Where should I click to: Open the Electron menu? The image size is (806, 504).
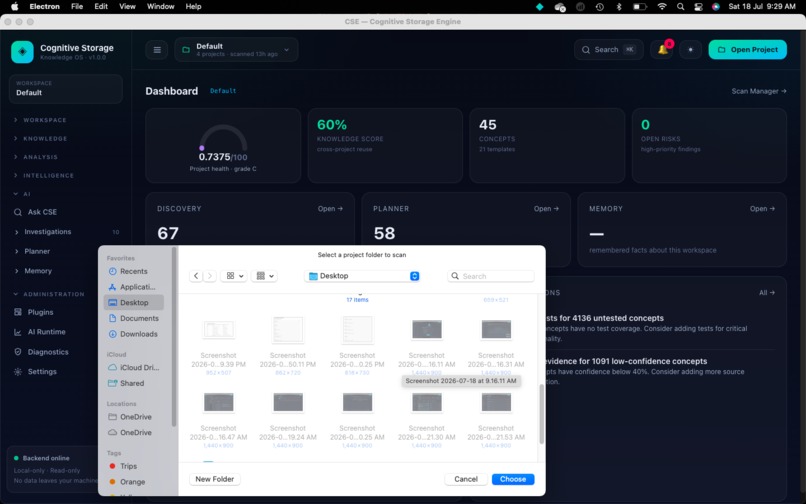click(x=44, y=7)
